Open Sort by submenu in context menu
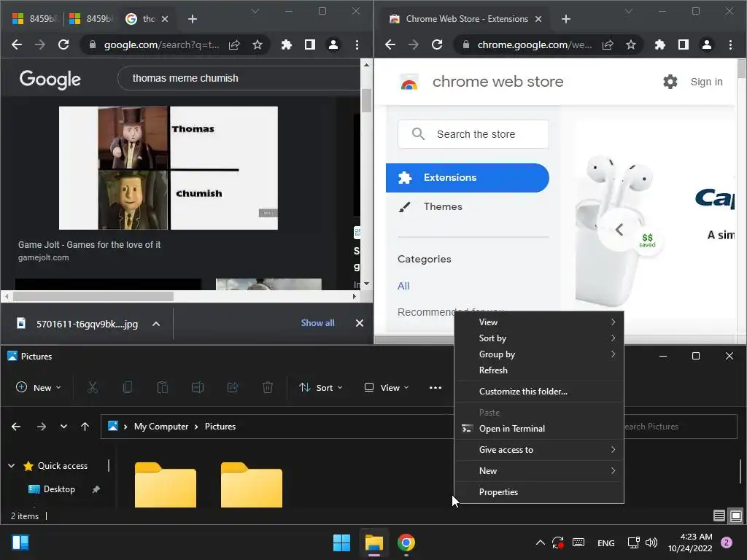The height and width of the screenshot is (560, 747). tap(539, 338)
